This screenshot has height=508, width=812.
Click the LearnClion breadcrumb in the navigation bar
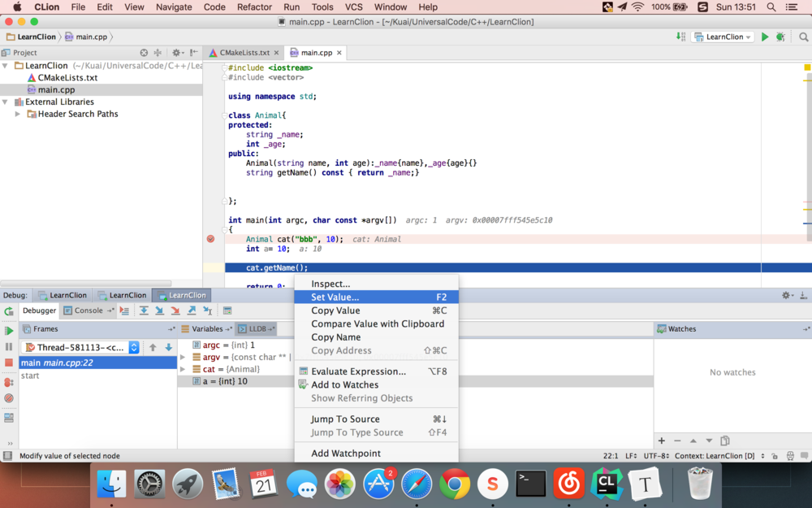(x=31, y=37)
